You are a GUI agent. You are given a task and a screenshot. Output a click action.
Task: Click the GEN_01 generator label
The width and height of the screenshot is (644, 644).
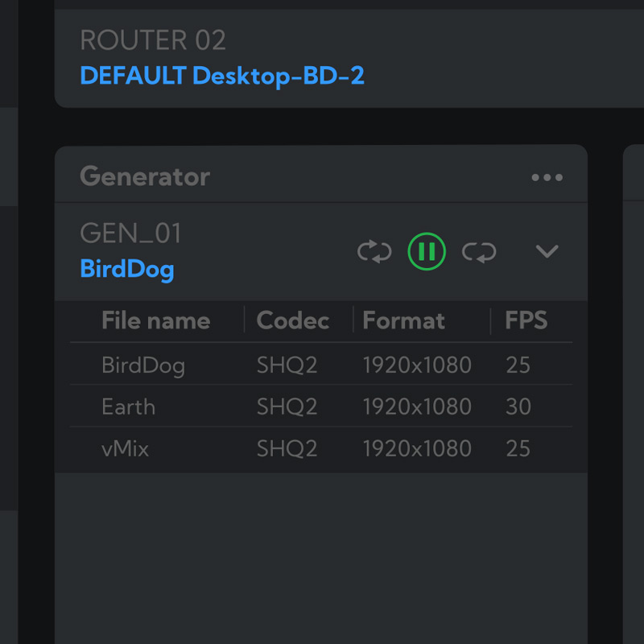[130, 233]
